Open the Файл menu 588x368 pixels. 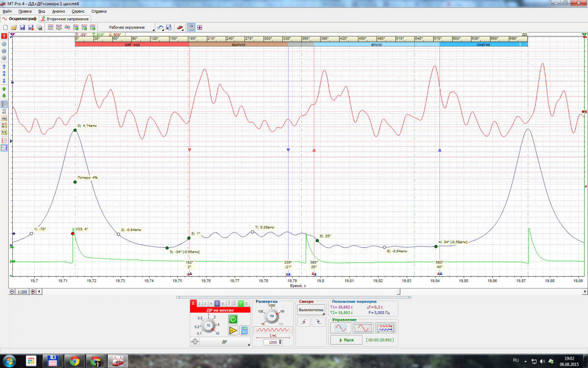7,11
